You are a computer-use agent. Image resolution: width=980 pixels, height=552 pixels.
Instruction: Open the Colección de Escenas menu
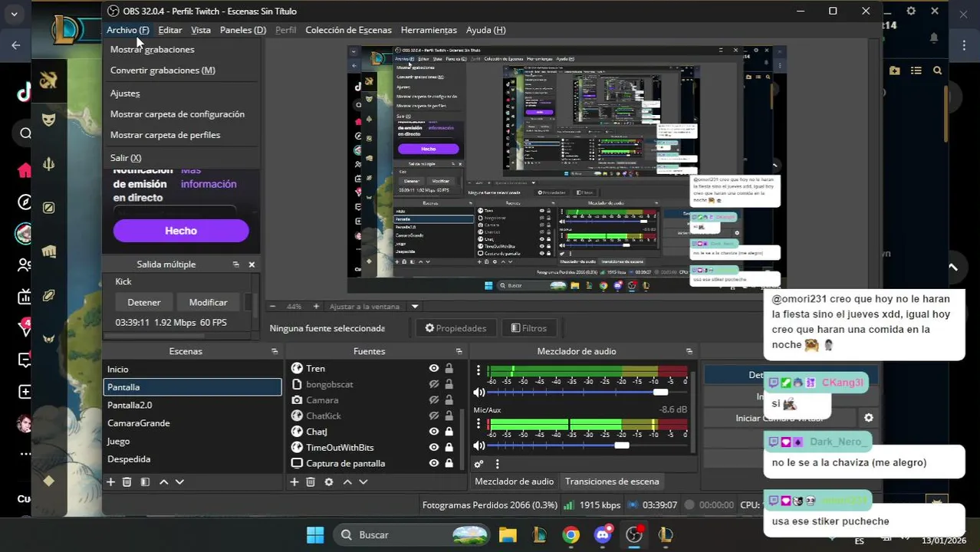(x=348, y=30)
